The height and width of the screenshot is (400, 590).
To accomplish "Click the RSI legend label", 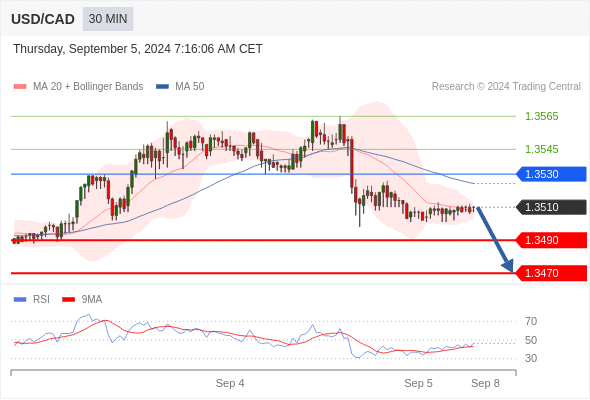I will tap(41, 300).
